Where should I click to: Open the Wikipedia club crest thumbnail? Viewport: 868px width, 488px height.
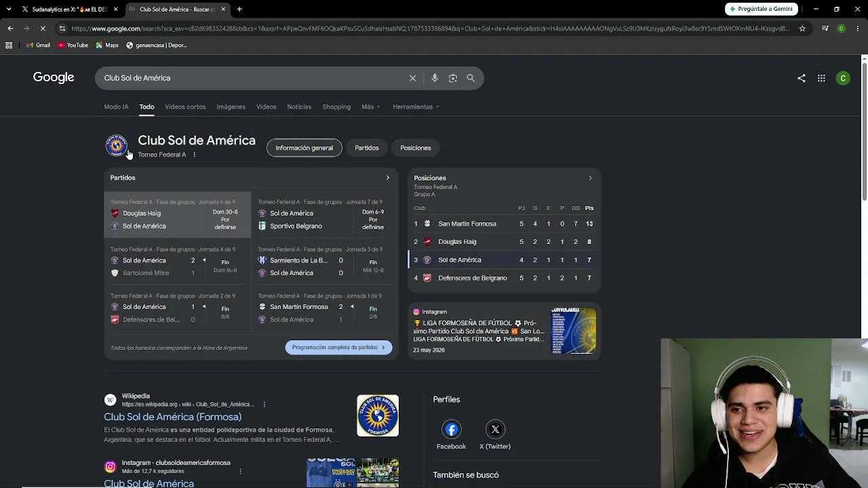click(378, 415)
